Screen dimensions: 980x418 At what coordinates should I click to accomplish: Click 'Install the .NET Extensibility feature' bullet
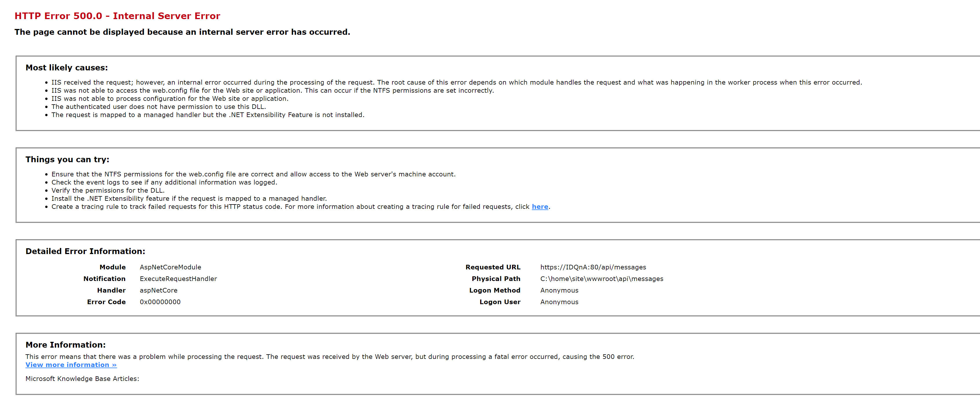click(x=189, y=198)
